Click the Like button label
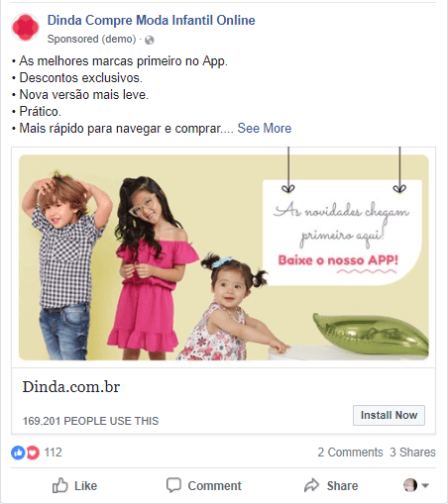The width and height of the screenshot is (448, 504). [x=85, y=486]
